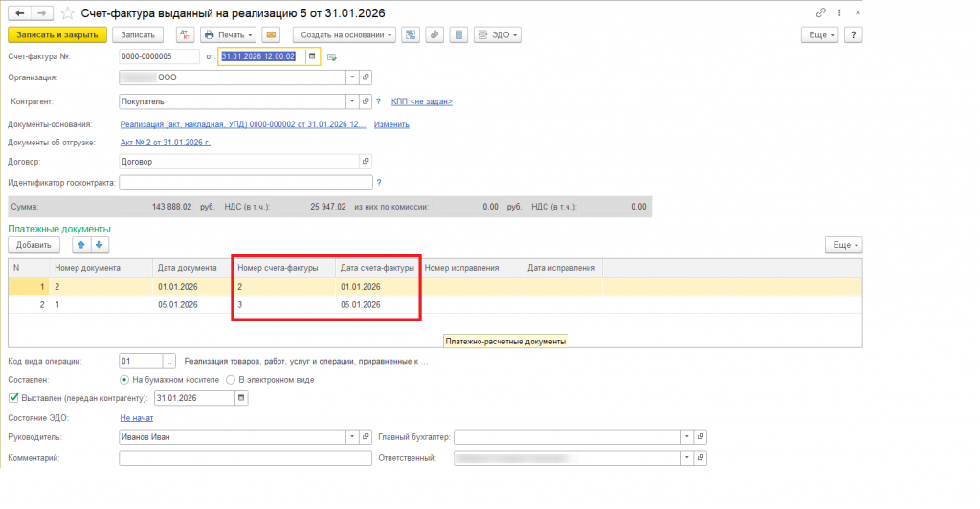Open Реализация (акт, накладная, УПД) basis document link
This screenshot has width=980, height=509.
(243, 125)
